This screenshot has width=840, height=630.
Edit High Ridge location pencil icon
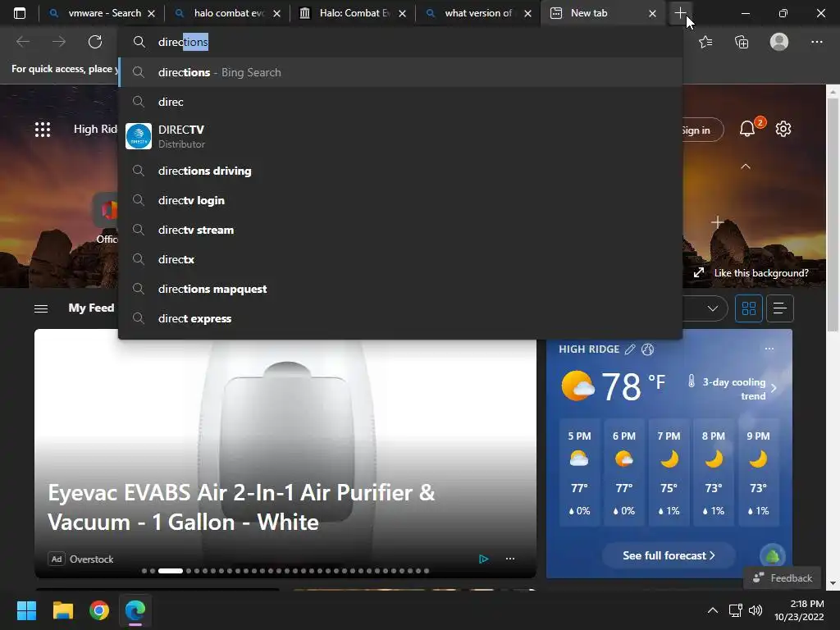coord(630,349)
